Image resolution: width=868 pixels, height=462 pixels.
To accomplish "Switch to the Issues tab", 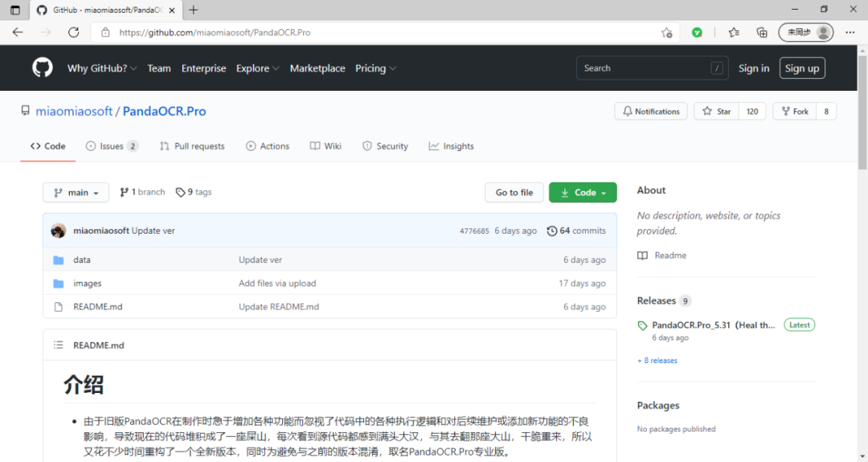I will 112,146.
